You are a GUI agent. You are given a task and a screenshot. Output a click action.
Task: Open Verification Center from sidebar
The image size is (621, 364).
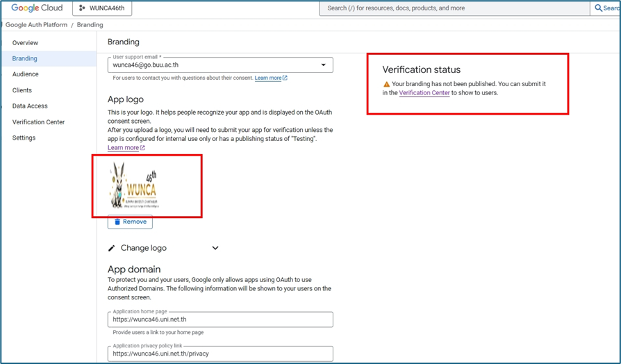[x=38, y=122]
